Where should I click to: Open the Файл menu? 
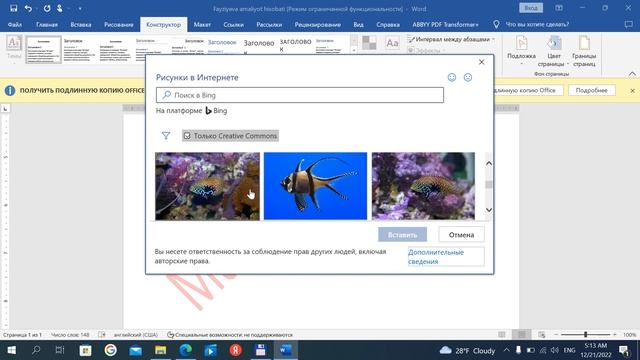[x=15, y=24]
